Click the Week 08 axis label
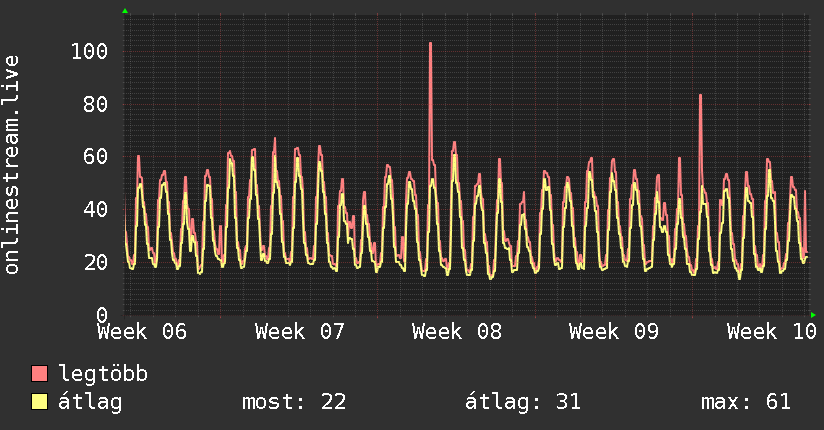The image size is (824, 430). 457,332
